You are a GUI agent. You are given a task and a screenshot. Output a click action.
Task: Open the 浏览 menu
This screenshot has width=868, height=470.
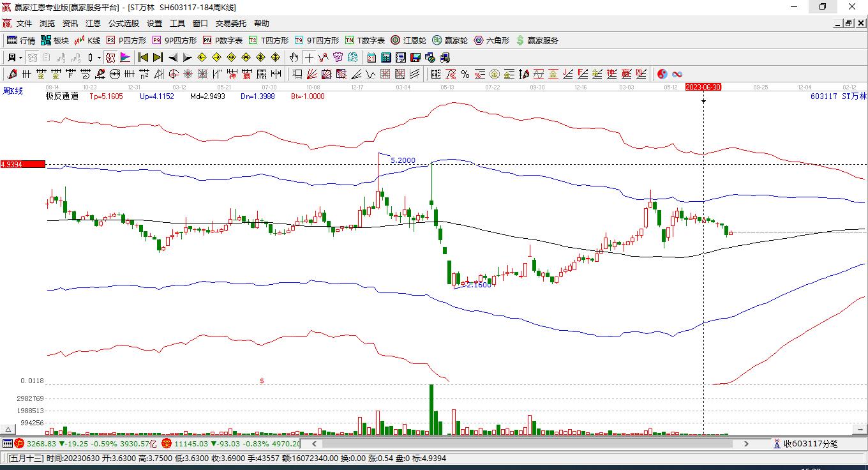[x=47, y=24]
